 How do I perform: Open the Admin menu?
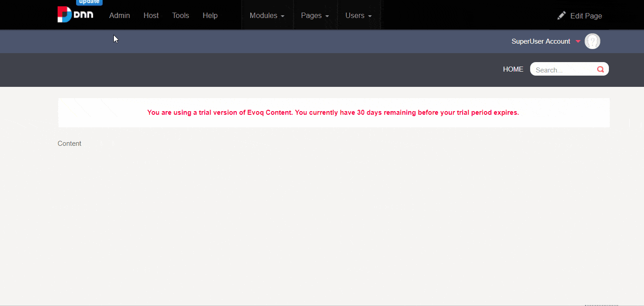click(119, 15)
